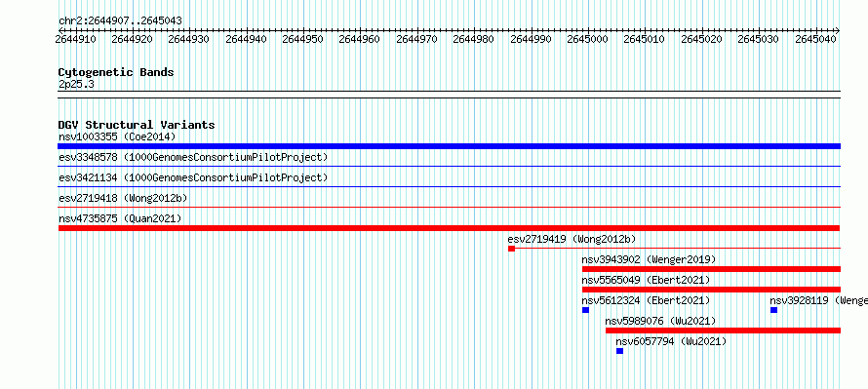This screenshot has height=389, width=868.
Task: Click the DGV Structural Variants track title
Action: pos(137,125)
